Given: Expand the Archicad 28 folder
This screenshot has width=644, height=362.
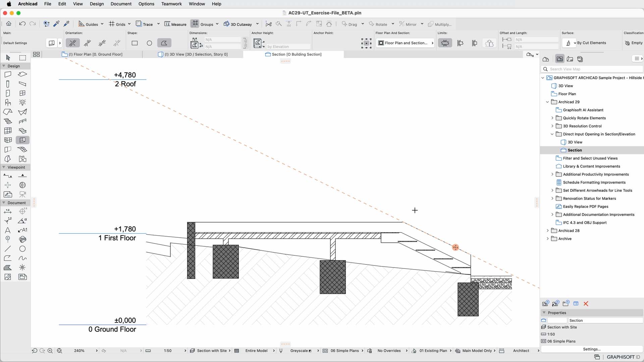Looking at the screenshot, I should (x=548, y=231).
